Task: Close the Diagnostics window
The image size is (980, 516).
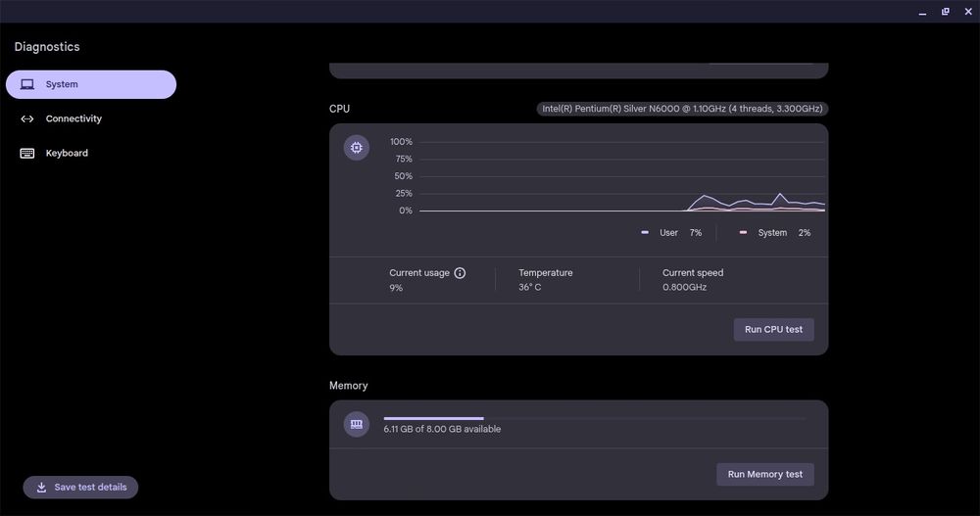Action: tap(968, 12)
